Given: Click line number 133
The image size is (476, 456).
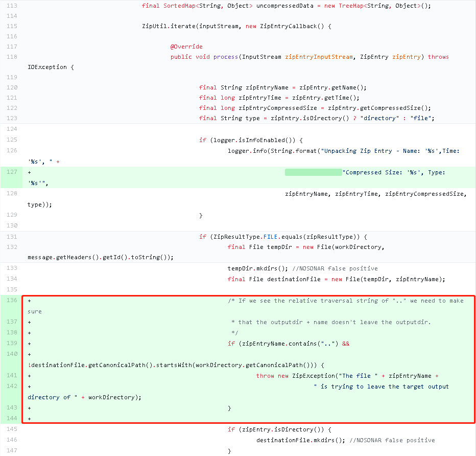Looking at the screenshot, I should [x=12, y=268].
